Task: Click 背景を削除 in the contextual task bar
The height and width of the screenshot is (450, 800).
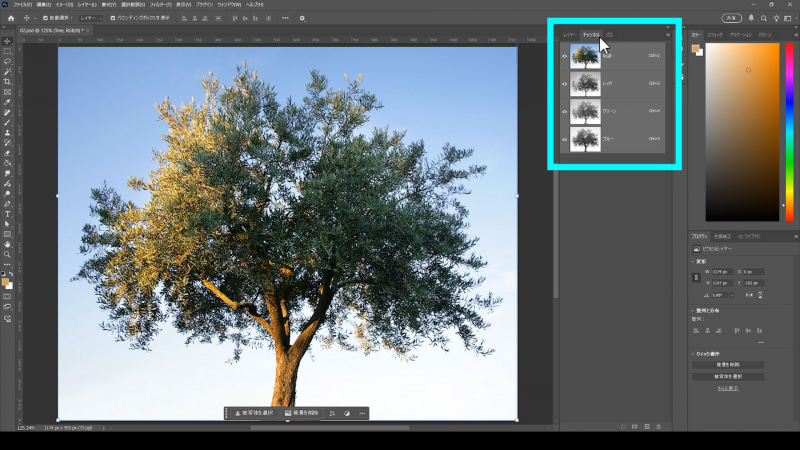Action: pos(302,413)
